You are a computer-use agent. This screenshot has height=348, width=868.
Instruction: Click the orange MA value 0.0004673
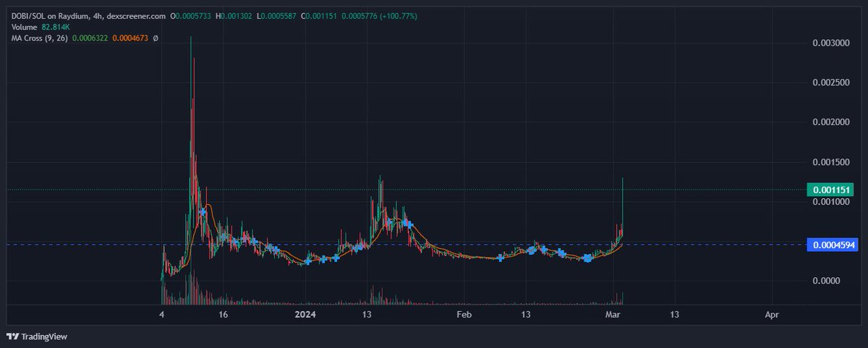[x=129, y=38]
